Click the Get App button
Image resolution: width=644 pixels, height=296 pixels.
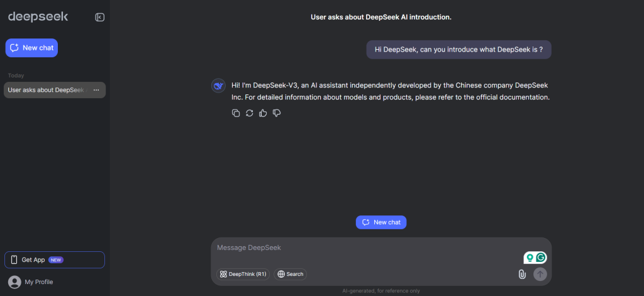(54, 259)
